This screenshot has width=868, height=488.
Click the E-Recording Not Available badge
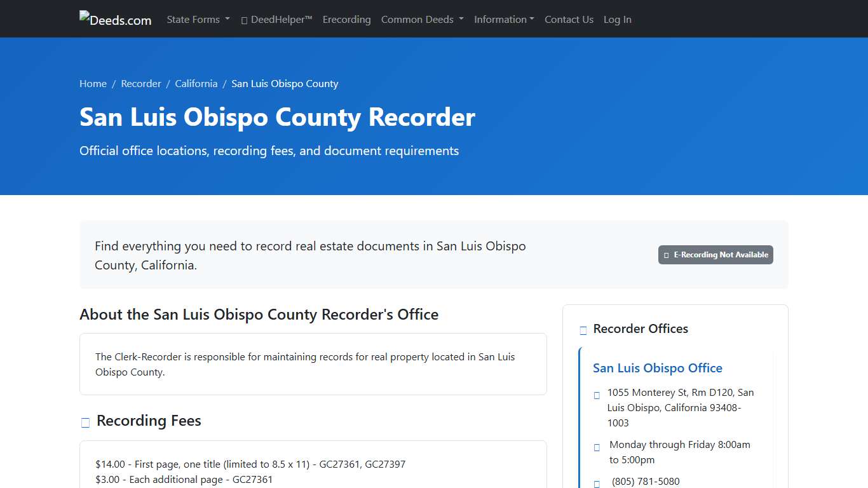pos(715,254)
